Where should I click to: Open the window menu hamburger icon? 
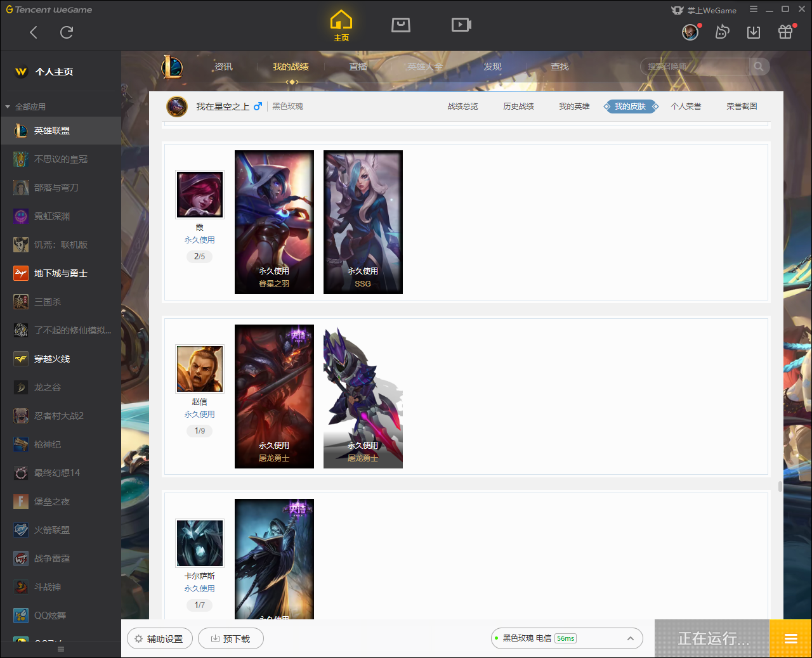pyautogui.click(x=754, y=10)
